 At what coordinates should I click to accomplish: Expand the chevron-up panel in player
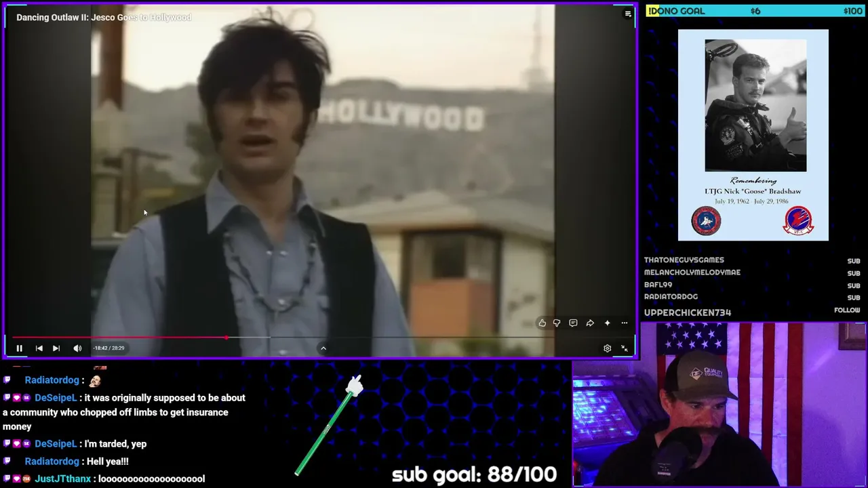coord(323,348)
